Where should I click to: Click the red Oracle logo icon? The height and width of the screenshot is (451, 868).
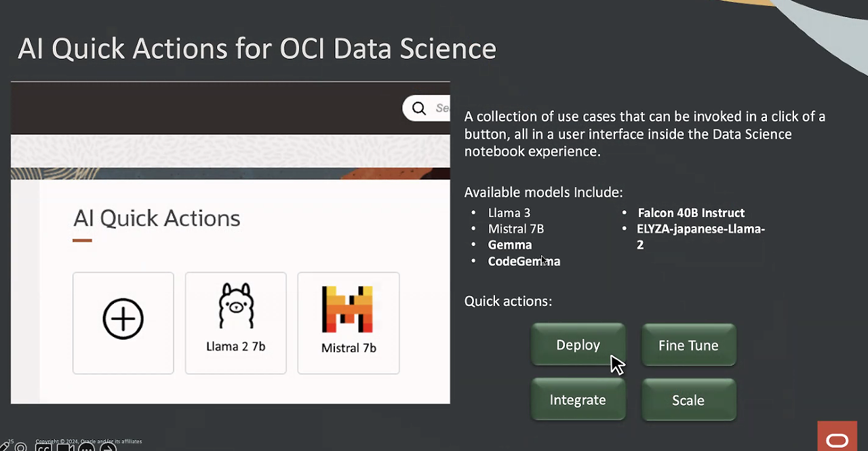837,439
